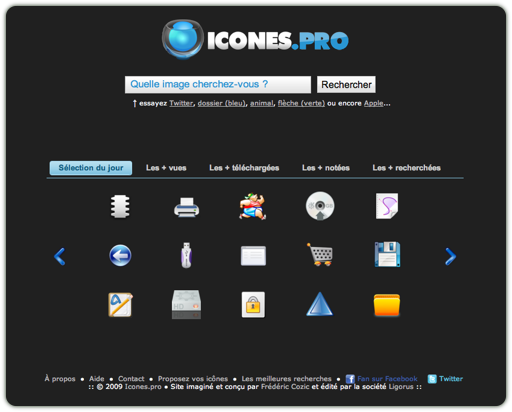Open the USB flash drive icon
The height and width of the screenshot is (412, 512).
186,255
